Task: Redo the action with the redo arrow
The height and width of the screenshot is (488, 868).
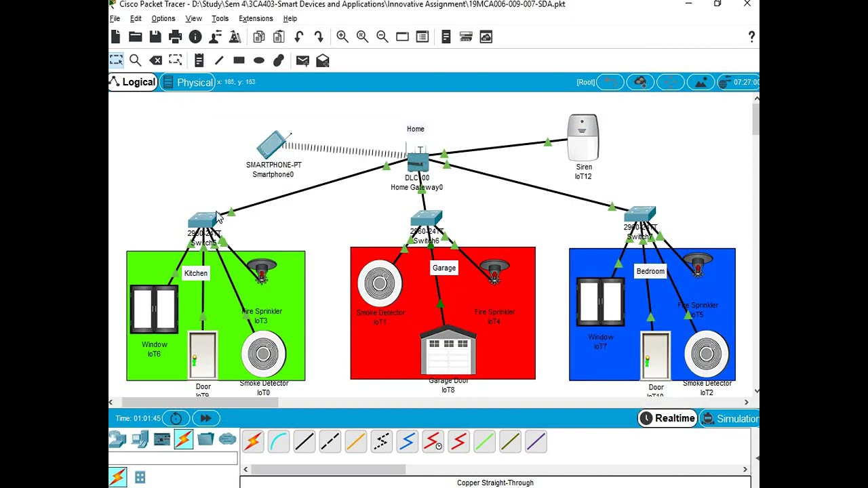Action: click(319, 37)
